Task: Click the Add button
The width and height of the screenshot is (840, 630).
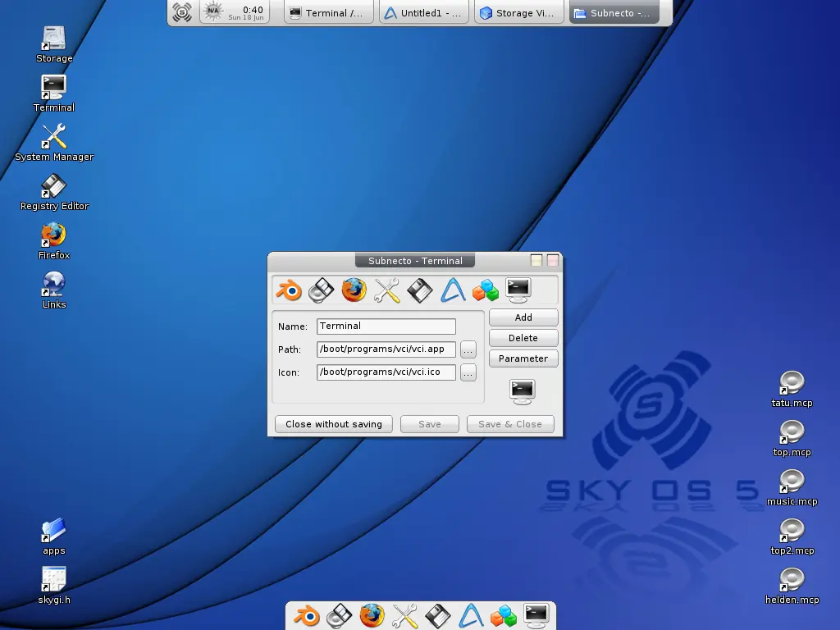Action: coord(523,317)
